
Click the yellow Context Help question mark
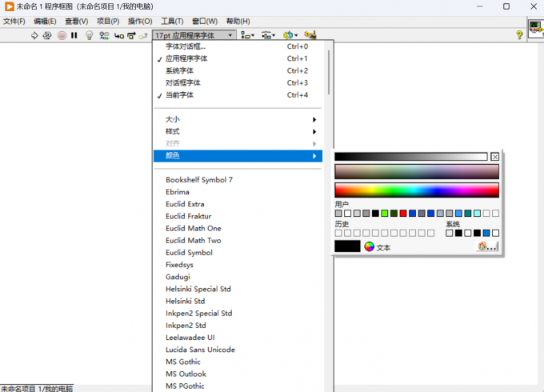click(x=519, y=34)
